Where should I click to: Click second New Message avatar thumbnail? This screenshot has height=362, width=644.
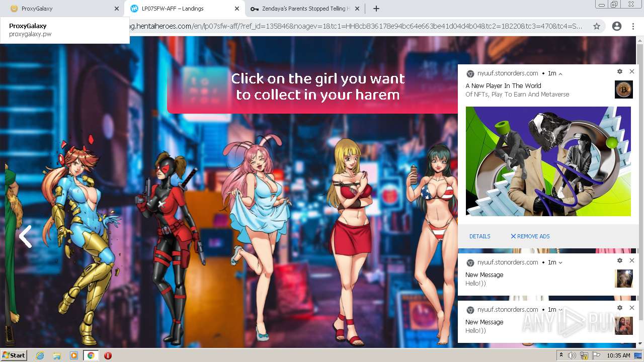[623, 326]
